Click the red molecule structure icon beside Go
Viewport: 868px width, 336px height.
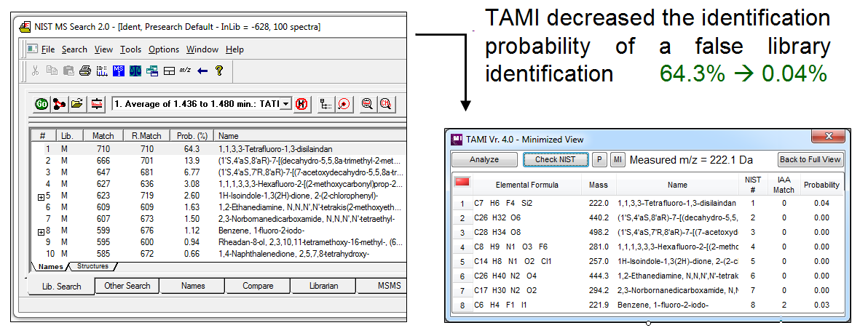click(59, 103)
